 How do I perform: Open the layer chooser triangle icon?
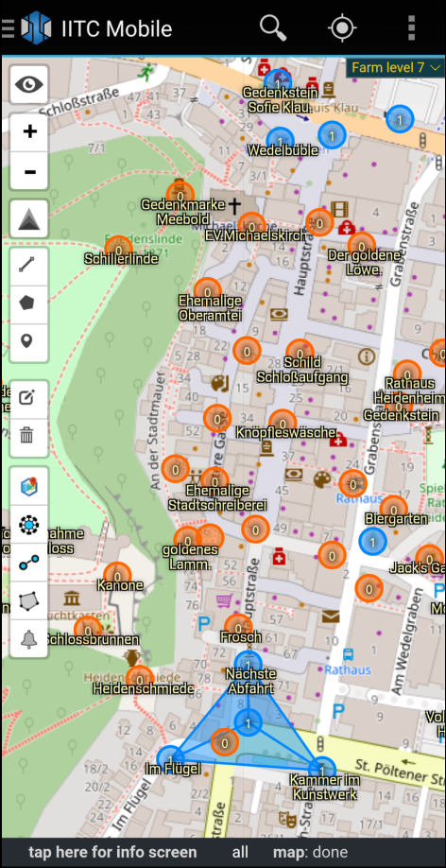[x=28, y=219]
